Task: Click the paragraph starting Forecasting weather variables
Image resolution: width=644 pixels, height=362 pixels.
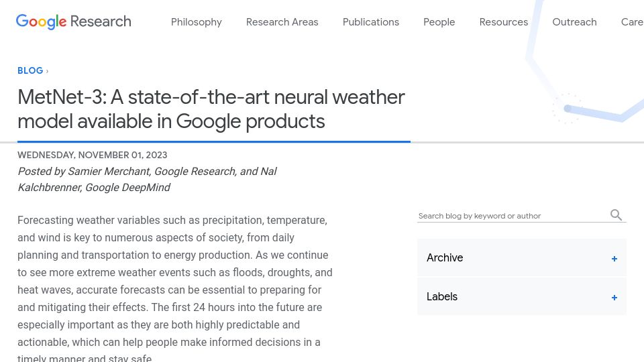Action: (175, 290)
